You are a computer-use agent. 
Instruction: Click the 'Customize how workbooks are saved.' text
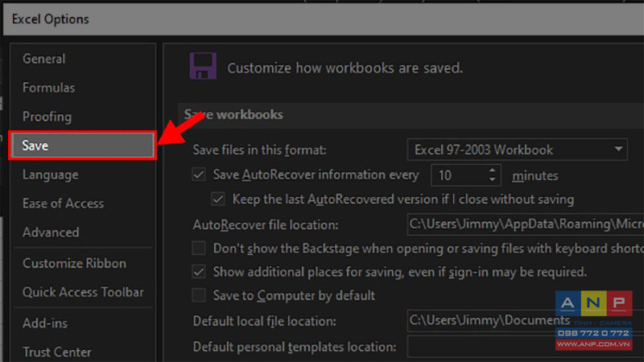(345, 68)
